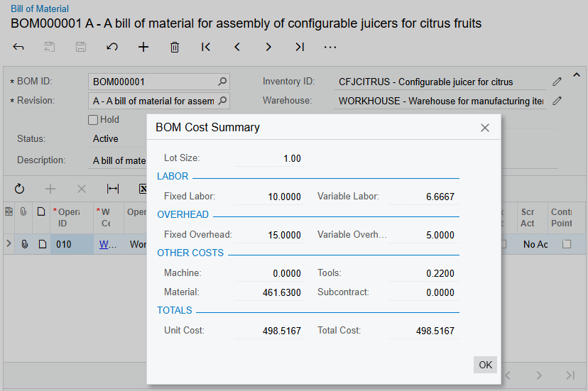Click the delete trash can icon
Image resolution: width=588 pixels, height=391 pixels.
[175, 48]
